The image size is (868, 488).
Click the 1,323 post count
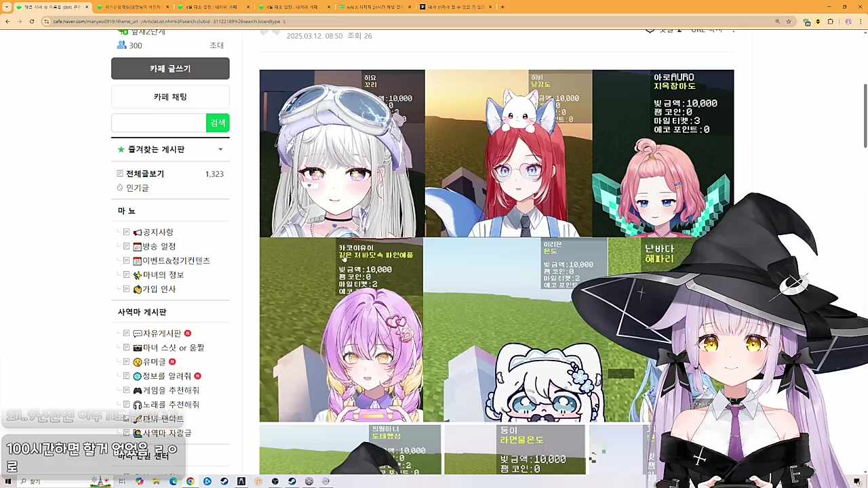coord(214,174)
